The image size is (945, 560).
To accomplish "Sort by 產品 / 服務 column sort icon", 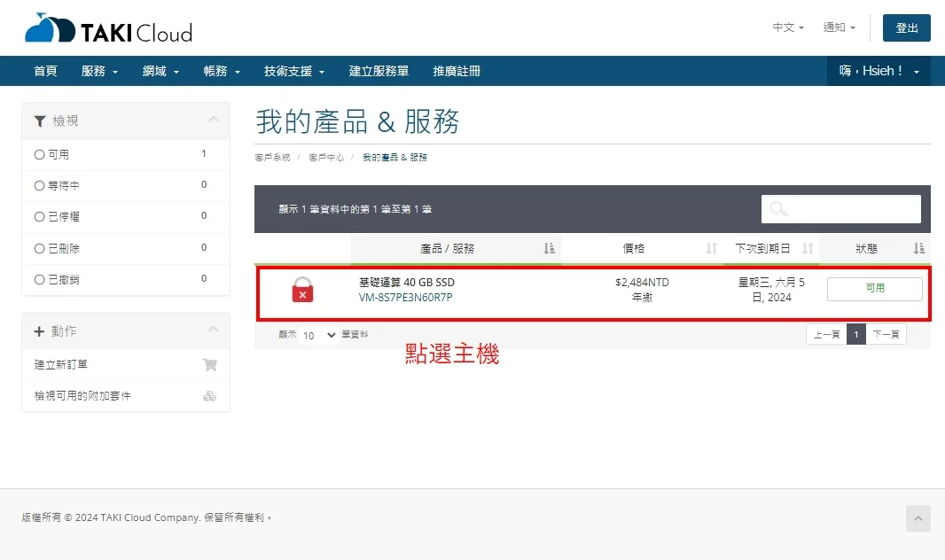I will [549, 249].
